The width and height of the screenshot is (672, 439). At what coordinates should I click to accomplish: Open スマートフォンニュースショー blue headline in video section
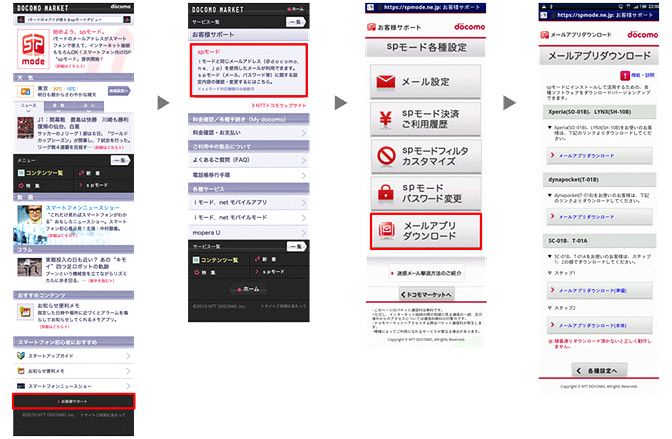pos(83,207)
